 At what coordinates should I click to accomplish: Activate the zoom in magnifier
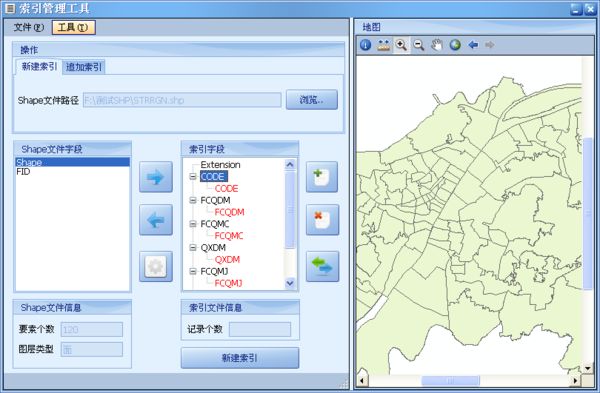point(401,45)
